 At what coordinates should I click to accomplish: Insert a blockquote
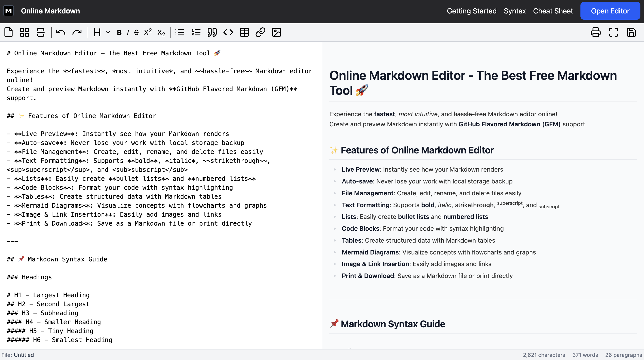pyautogui.click(x=212, y=32)
